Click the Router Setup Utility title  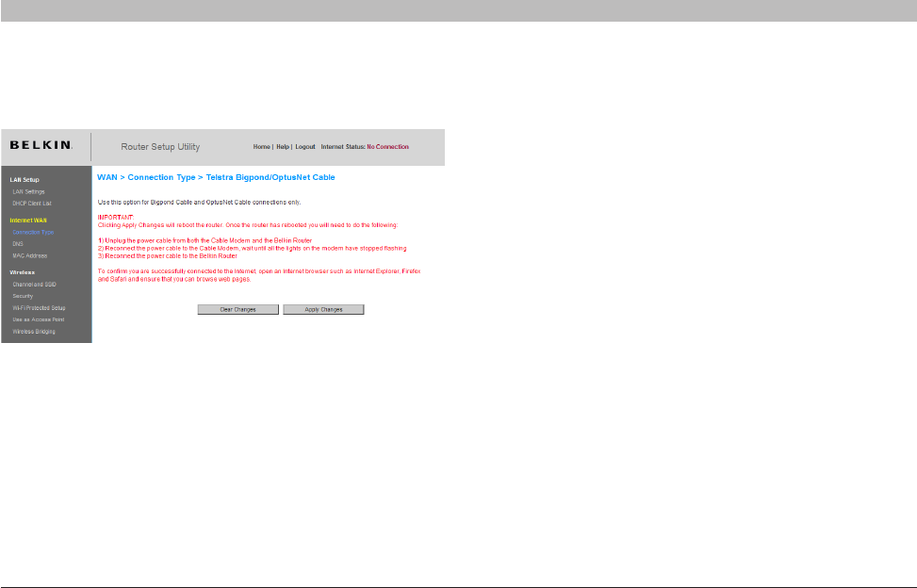(x=160, y=147)
